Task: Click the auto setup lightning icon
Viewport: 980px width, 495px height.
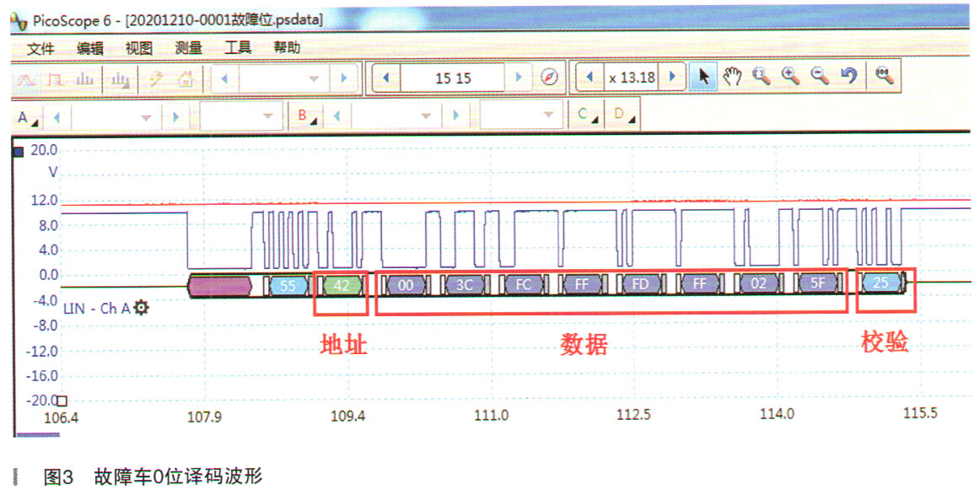Action: pos(156,79)
